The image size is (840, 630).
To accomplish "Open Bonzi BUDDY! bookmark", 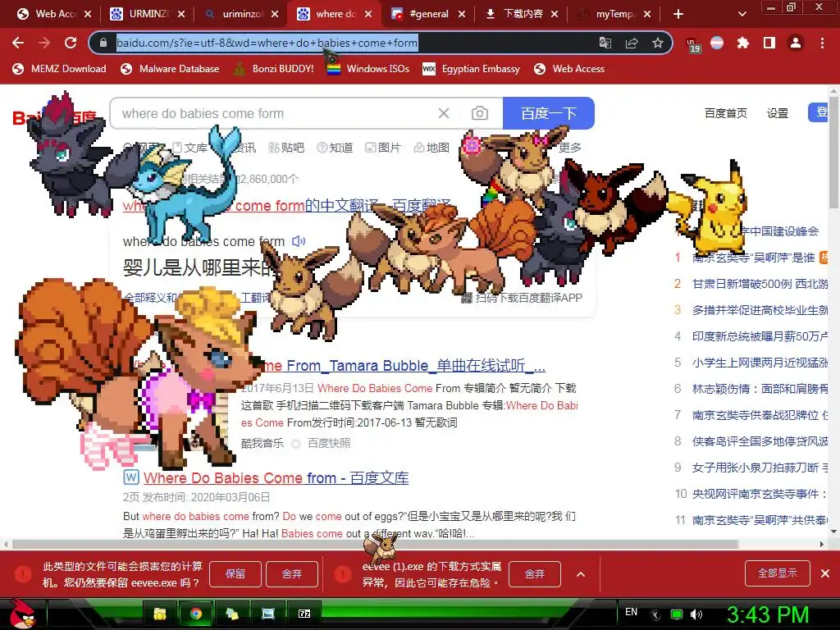I will pos(274,69).
